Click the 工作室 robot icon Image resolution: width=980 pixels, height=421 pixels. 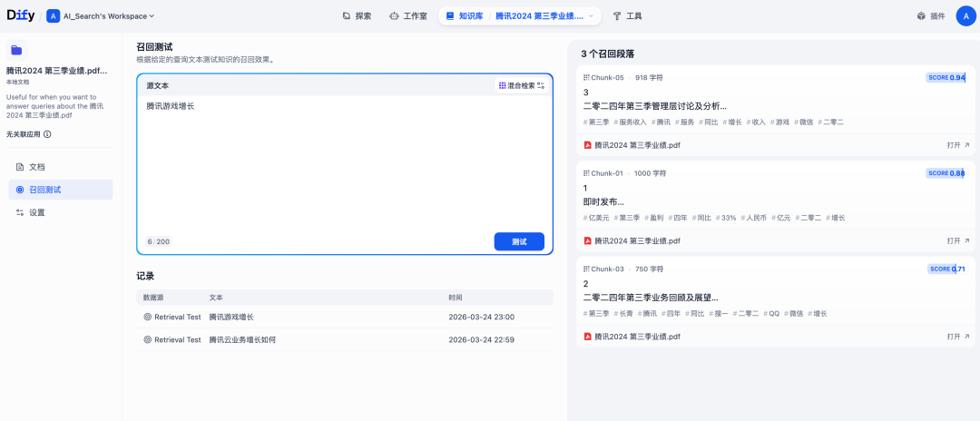pyautogui.click(x=394, y=16)
